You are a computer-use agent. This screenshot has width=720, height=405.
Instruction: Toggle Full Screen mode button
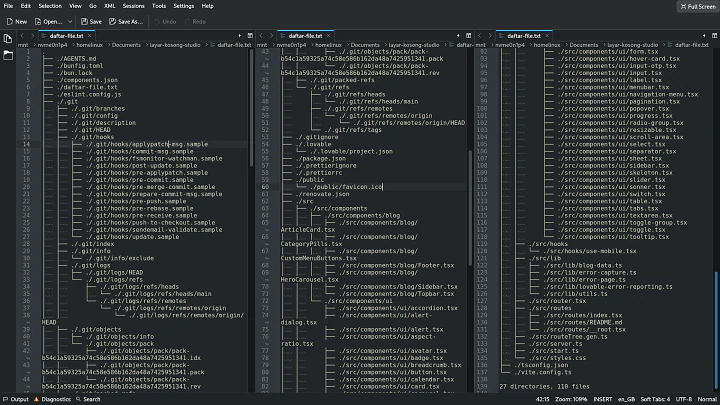(698, 6)
